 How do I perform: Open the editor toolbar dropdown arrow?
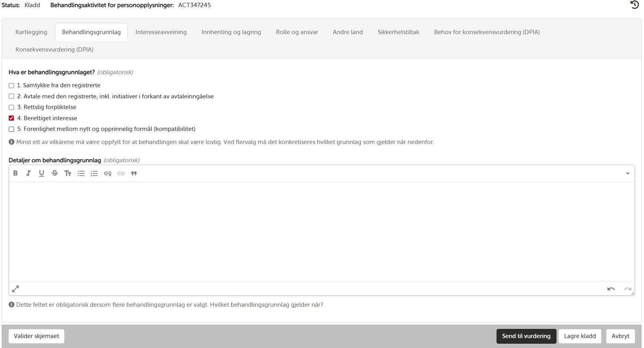627,173
